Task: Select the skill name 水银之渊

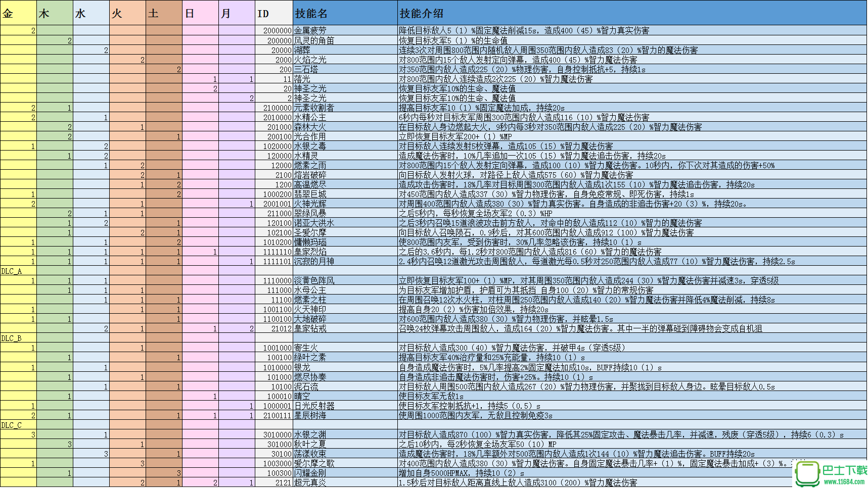Action: tap(345, 434)
